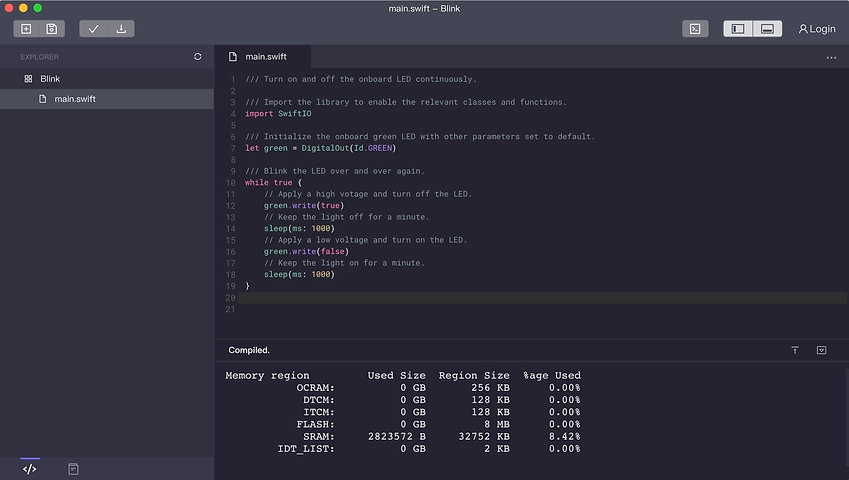Click the SRAM used size value 2823572 B
Viewport: 849px width, 480px height.
[x=397, y=436]
